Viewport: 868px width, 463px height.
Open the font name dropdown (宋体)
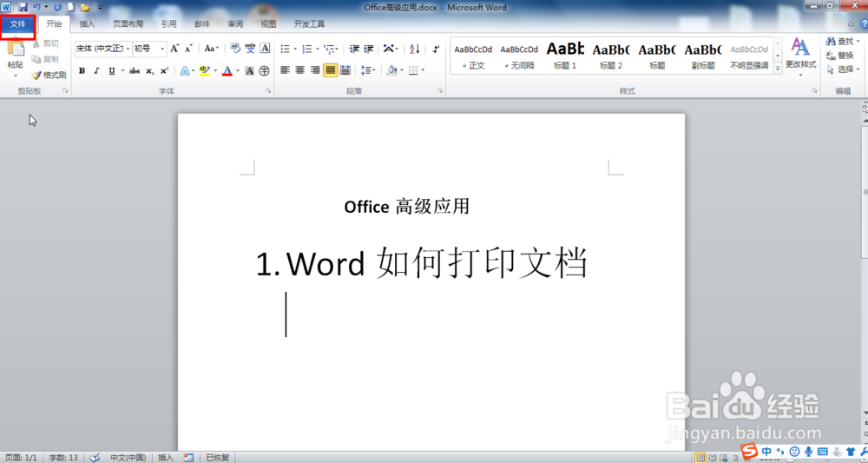pos(128,49)
